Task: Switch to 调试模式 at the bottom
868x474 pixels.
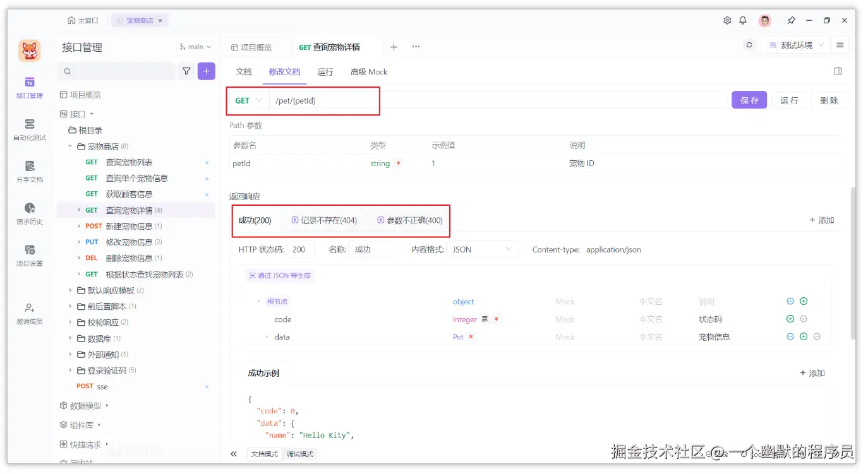Action: click(299, 454)
